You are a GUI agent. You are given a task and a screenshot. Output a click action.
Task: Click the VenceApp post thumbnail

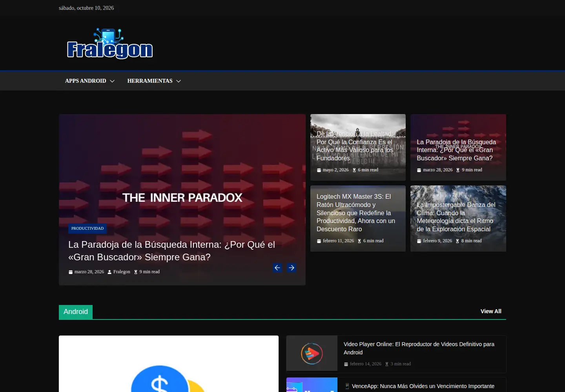[x=312, y=385]
